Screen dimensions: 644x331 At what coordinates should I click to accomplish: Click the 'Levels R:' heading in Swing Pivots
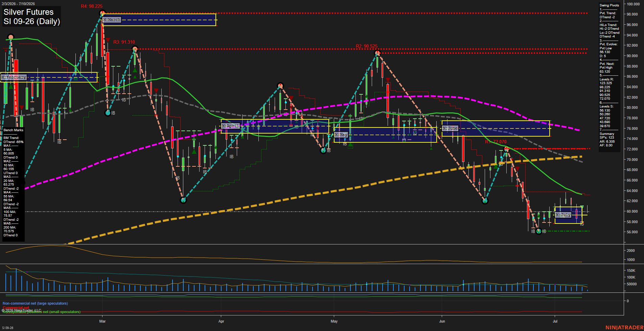[606, 79]
